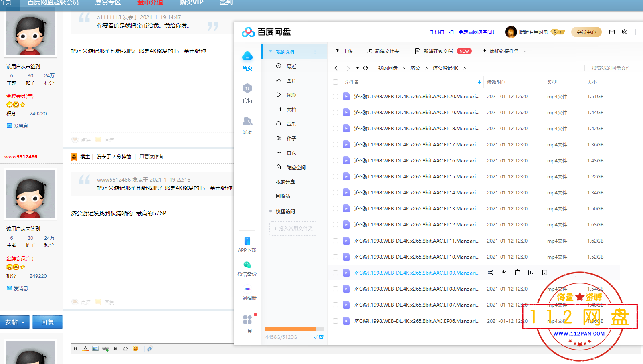
Task: Click the 搜索我的网盘文件 search field
Action: (x=611, y=68)
